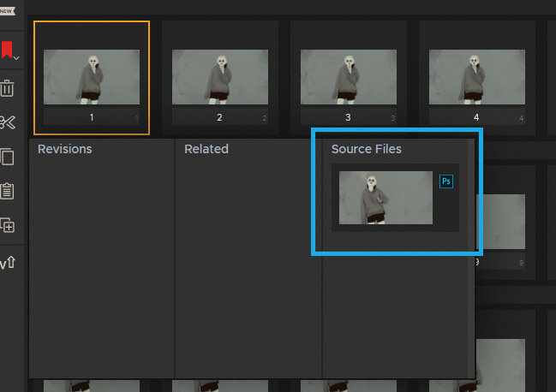
Task: Click the red bookmark flag icon
Action: tap(7, 50)
